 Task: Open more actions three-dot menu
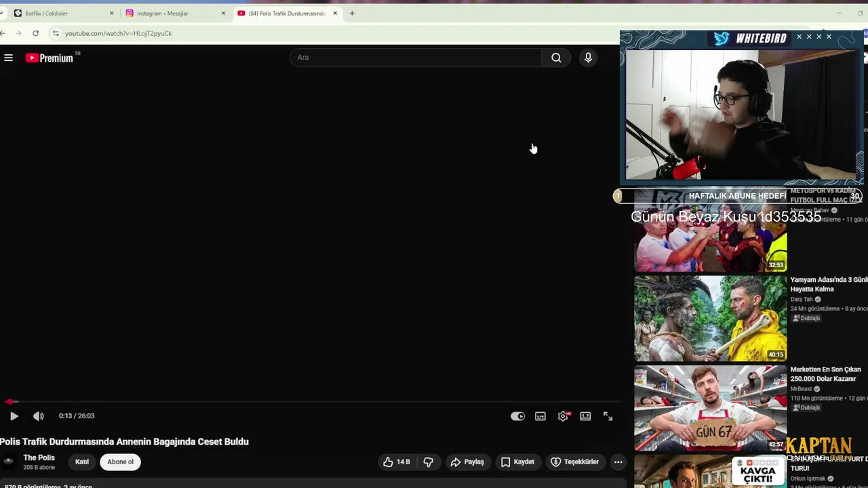(x=618, y=462)
